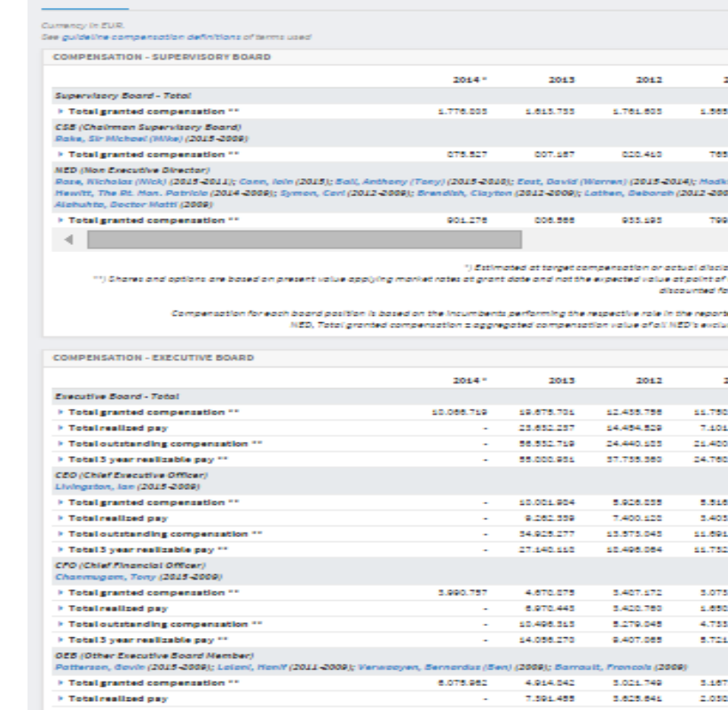Screen dimensions: 728x710
Task: Click 2013 value in Executive Board Total outstanding compensation
Action: 547,444
